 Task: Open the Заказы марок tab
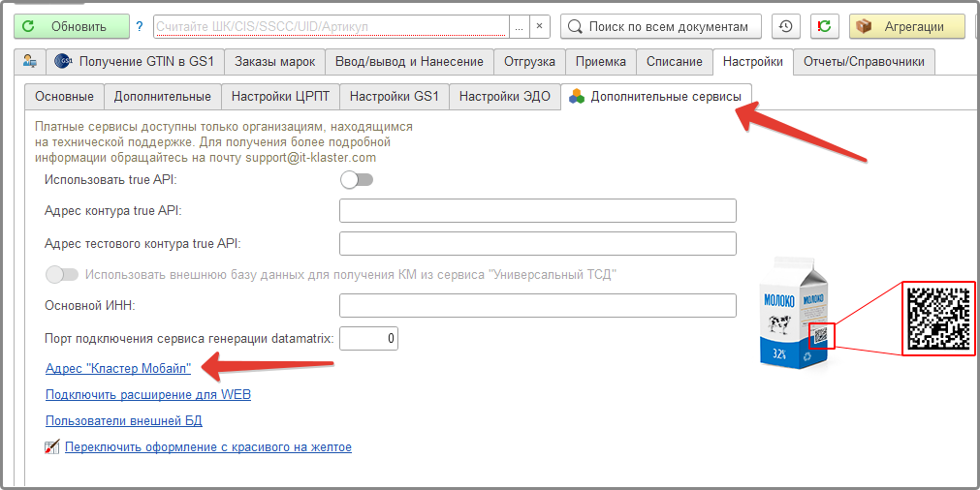point(274,62)
